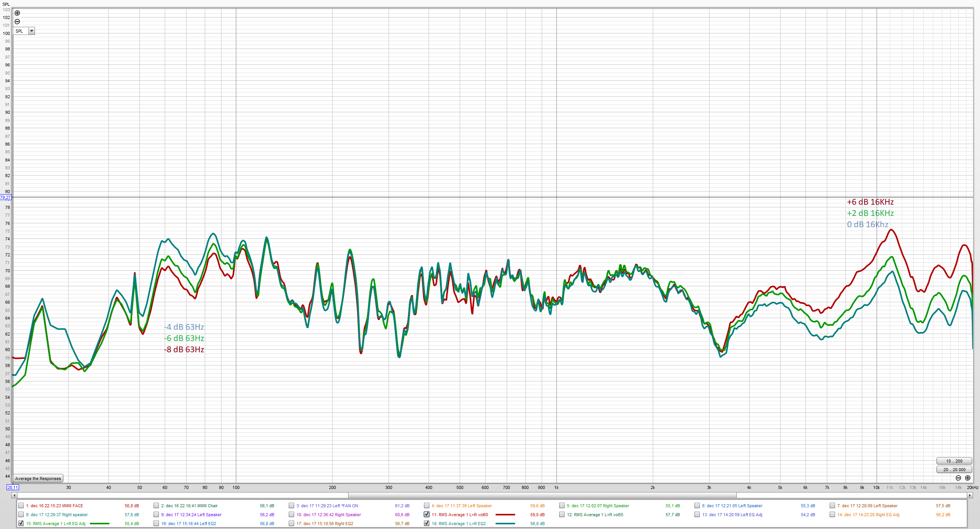Image resolution: width=980 pixels, height=529 pixels.
Task: Click the '61,2 dB' value for trace 3
Action: 402,506
